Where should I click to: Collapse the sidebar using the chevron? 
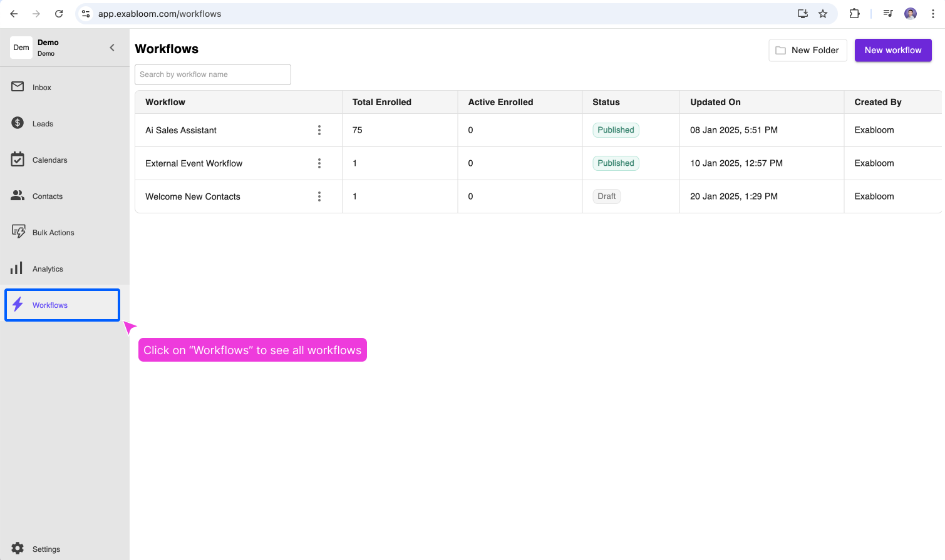tap(112, 48)
